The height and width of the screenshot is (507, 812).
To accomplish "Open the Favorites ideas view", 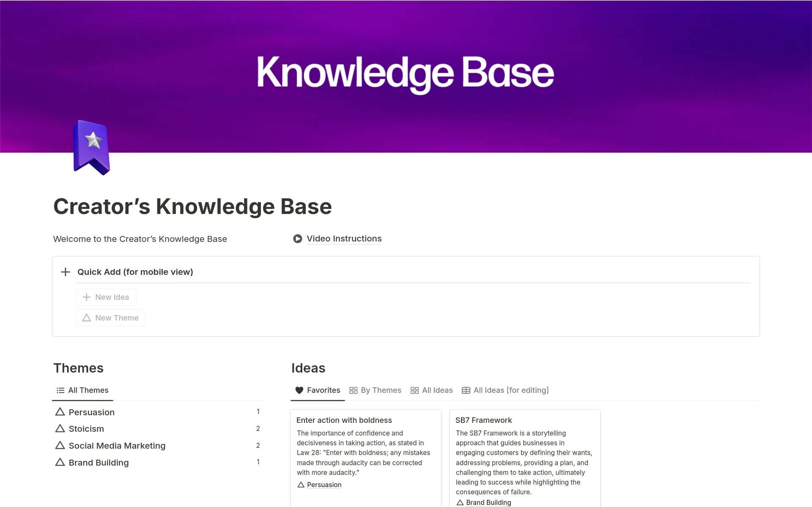I will [317, 389].
